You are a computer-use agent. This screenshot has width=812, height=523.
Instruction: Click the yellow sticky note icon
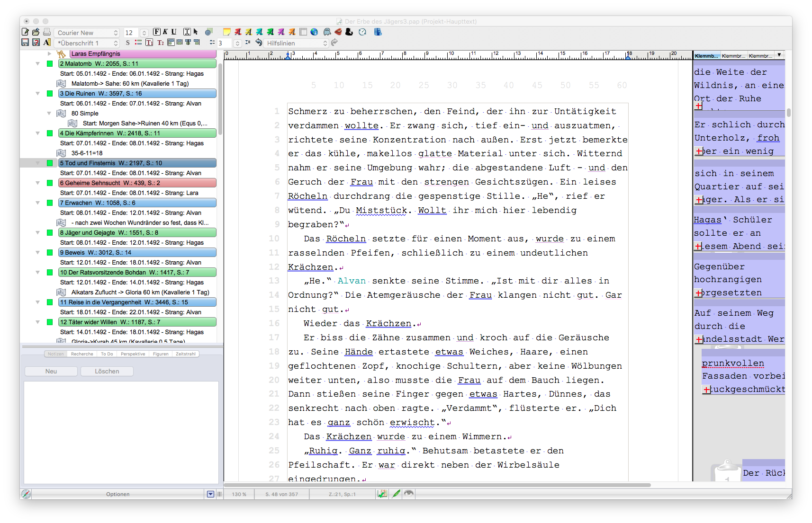[x=227, y=32]
